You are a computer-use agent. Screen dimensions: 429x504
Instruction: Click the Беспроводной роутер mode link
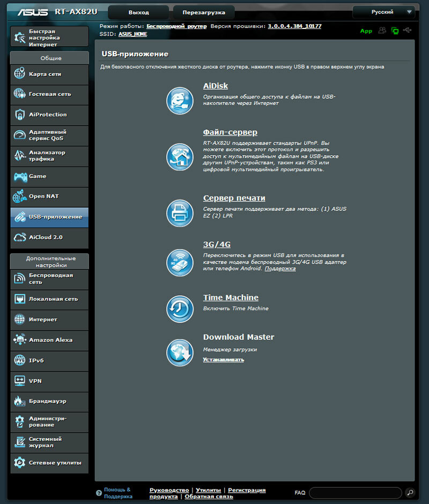coord(176,26)
